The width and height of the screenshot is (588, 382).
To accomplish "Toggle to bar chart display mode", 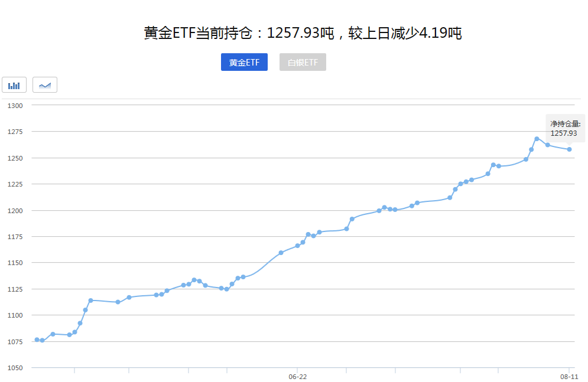I will click(x=14, y=84).
